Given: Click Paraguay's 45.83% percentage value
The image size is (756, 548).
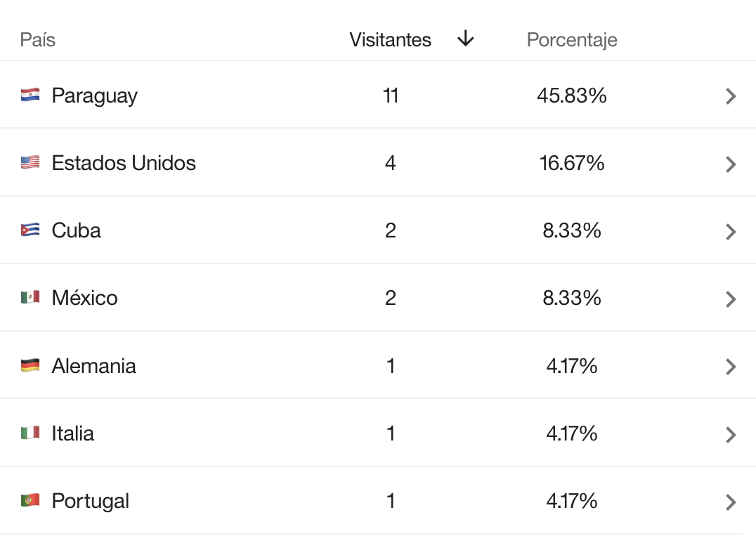Looking at the screenshot, I should [572, 96].
